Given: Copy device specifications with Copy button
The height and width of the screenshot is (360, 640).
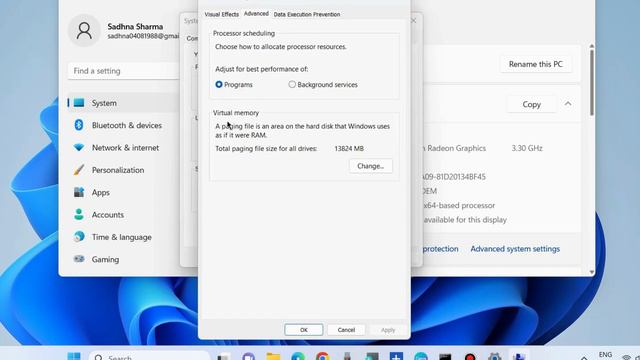Looking at the screenshot, I should coord(531,104).
